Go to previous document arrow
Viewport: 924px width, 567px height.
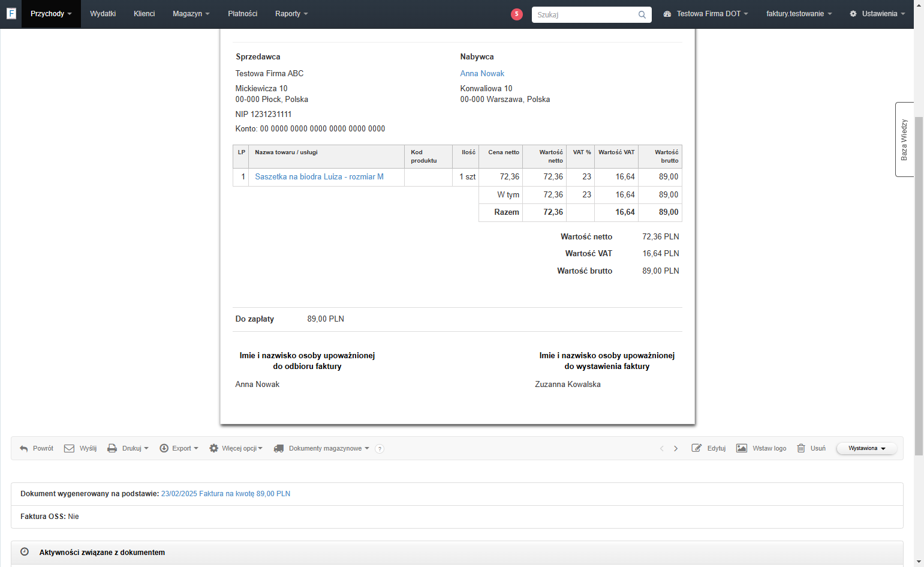662,448
